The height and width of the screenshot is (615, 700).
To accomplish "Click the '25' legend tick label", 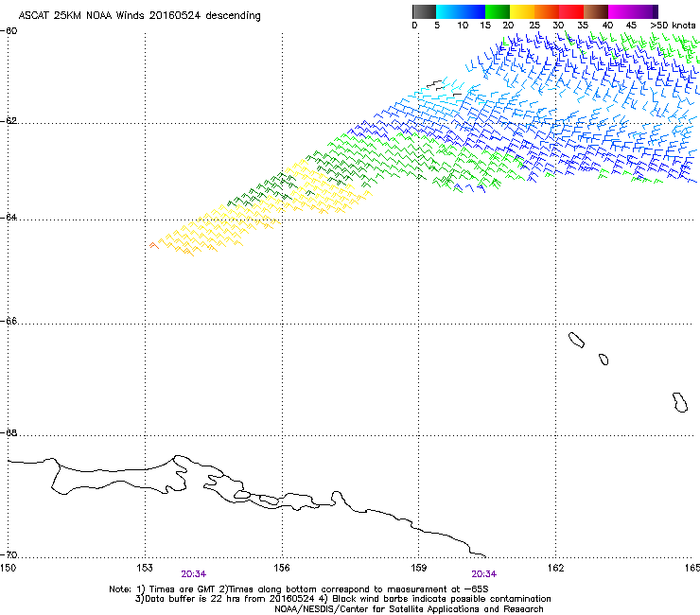I will click(x=534, y=26).
